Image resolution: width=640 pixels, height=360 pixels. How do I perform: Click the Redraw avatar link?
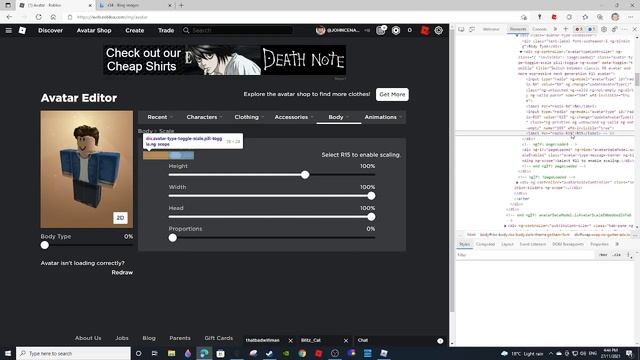tap(122, 272)
